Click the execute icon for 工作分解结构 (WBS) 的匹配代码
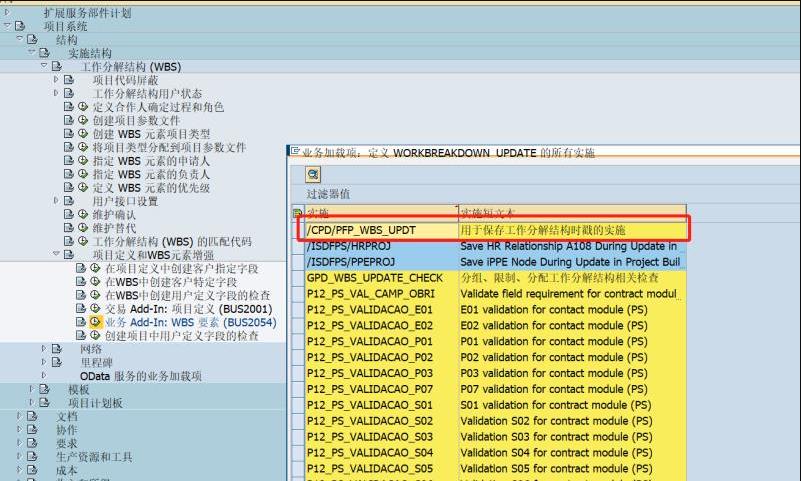The width and height of the screenshot is (801, 481). click(x=83, y=241)
